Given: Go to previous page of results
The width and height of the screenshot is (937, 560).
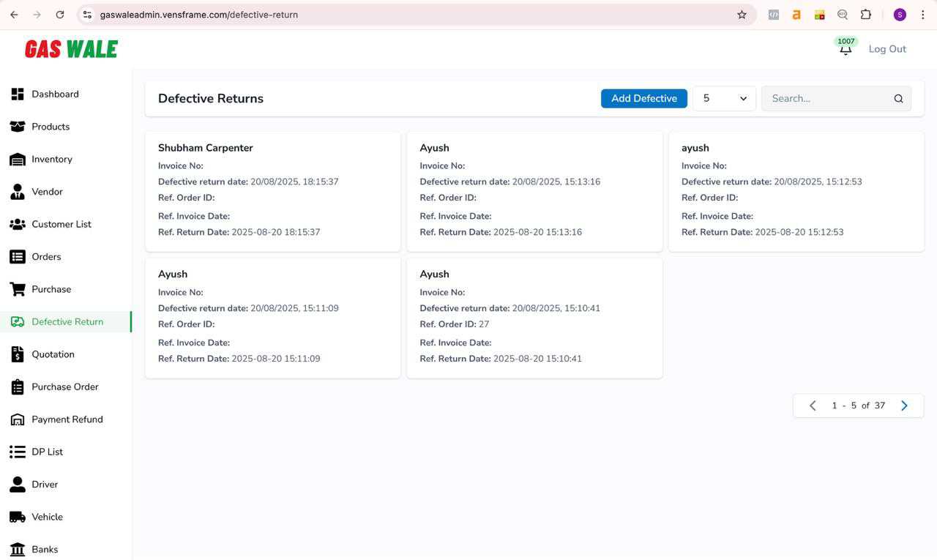Looking at the screenshot, I should [813, 406].
